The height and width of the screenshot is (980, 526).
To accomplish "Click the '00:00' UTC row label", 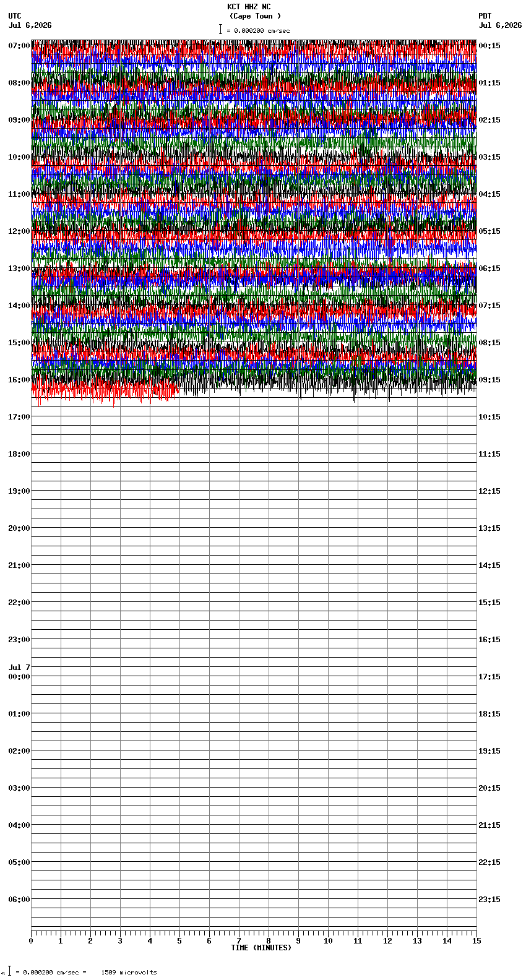I will tap(19, 677).
